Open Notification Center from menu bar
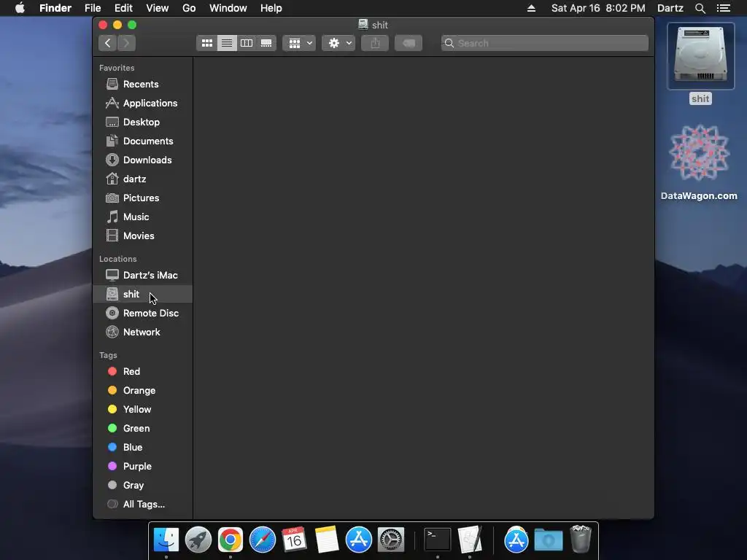 (724, 8)
